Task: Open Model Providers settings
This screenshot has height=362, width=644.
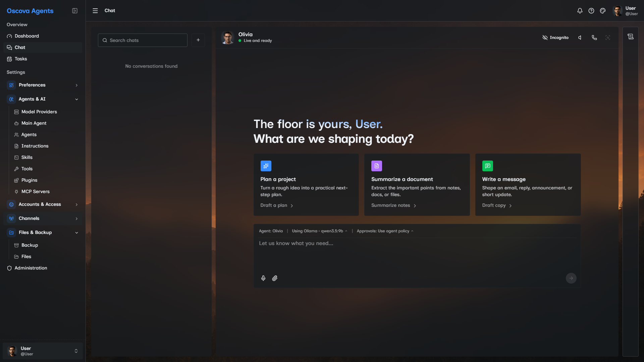Action: pos(46,112)
